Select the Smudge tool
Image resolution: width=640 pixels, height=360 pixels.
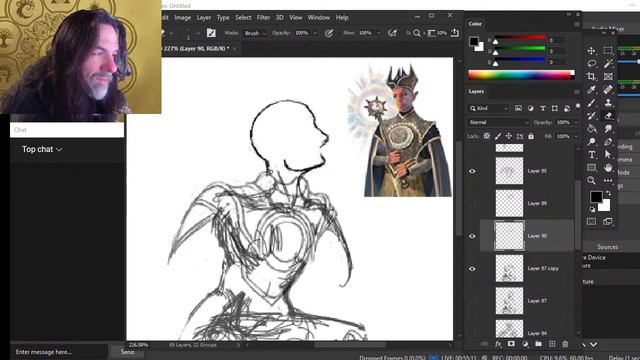pos(608,129)
